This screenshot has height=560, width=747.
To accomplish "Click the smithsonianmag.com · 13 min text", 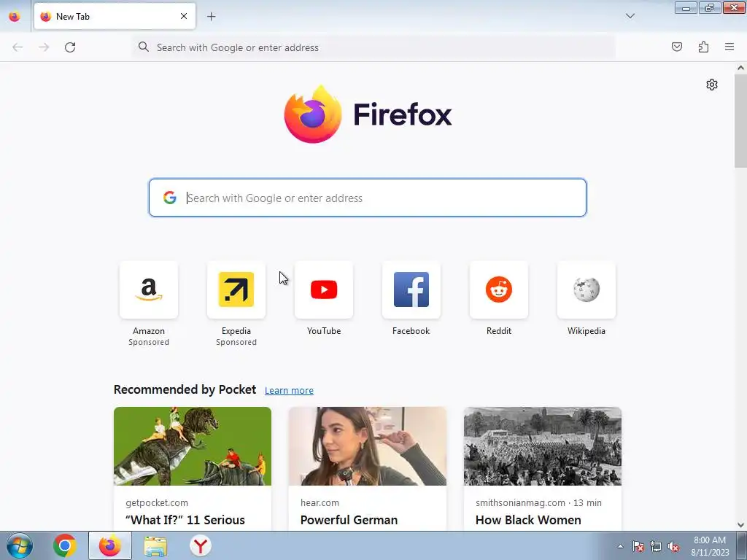I will coord(538,503).
